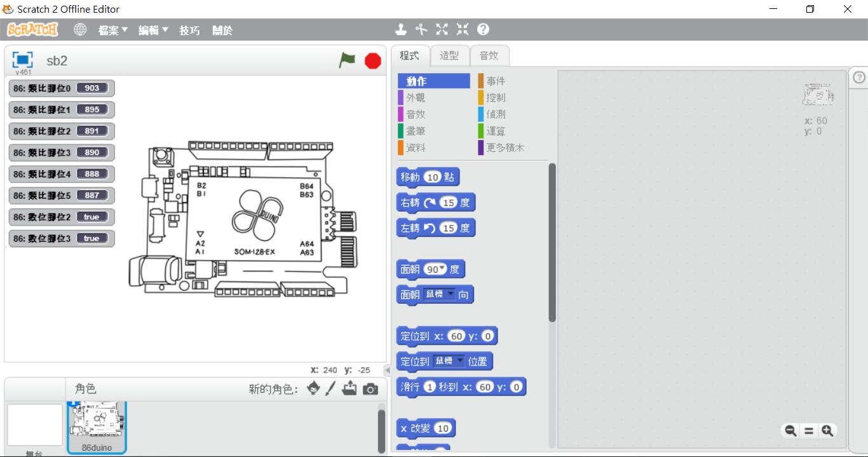This screenshot has height=457, width=868.
Task: Select the delete scissors tool
Action: coord(421,29)
